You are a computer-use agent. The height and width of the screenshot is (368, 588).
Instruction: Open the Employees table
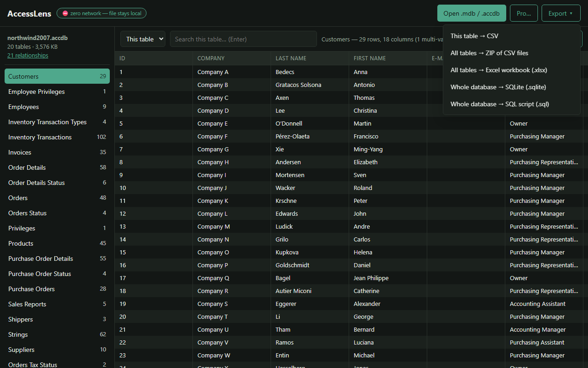pos(57,107)
